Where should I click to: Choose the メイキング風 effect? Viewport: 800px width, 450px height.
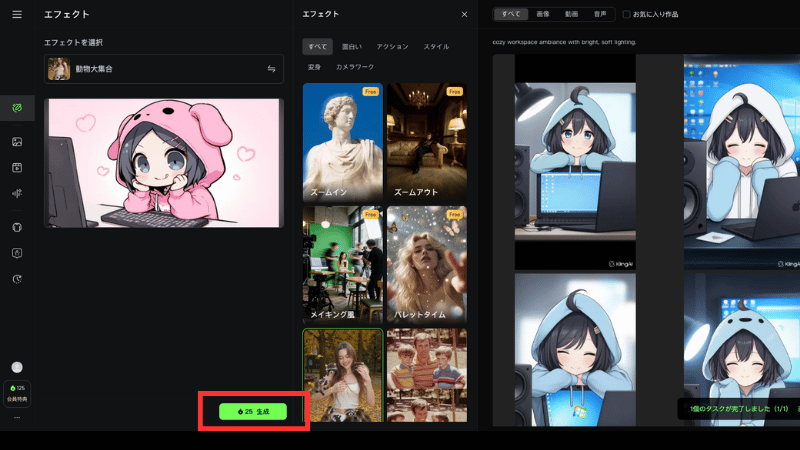tap(343, 265)
